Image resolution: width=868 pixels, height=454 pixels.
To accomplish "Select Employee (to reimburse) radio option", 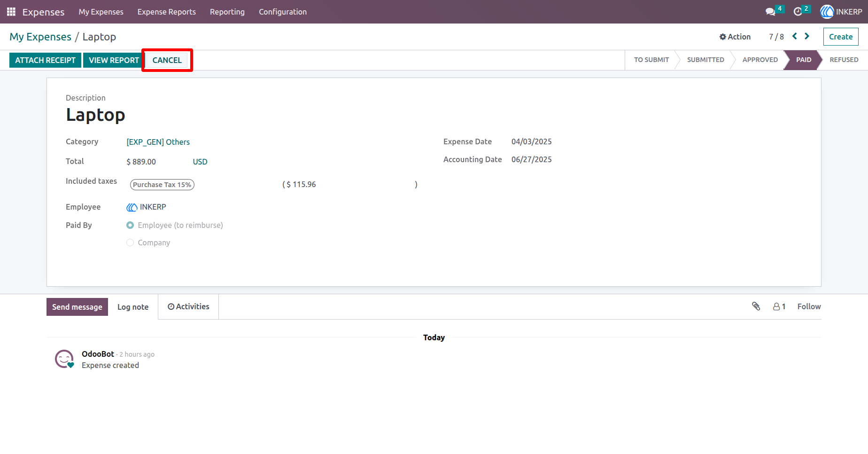I will (130, 226).
